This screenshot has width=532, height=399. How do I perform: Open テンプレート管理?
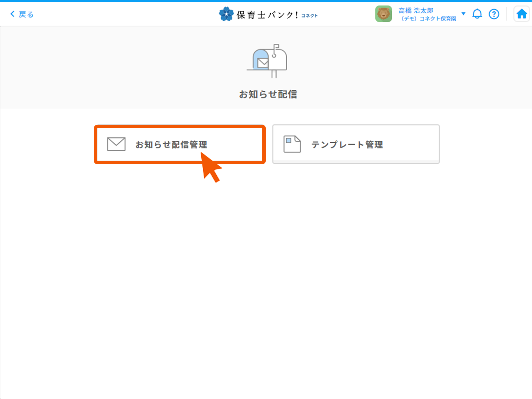pyautogui.click(x=347, y=145)
